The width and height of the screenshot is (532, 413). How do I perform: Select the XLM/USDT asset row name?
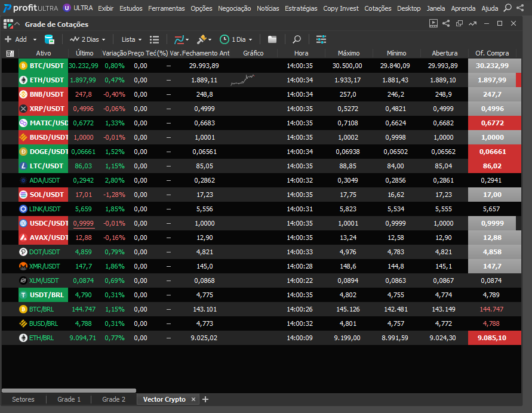coord(44,281)
